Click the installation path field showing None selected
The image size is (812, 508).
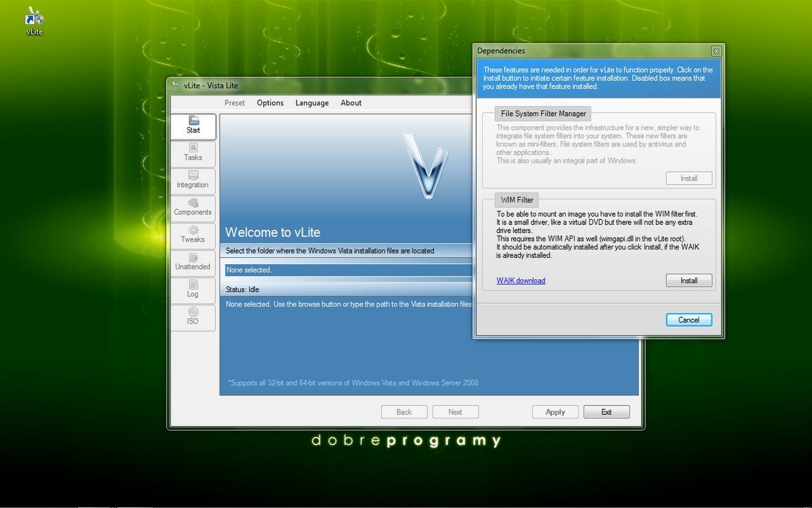[x=349, y=270]
